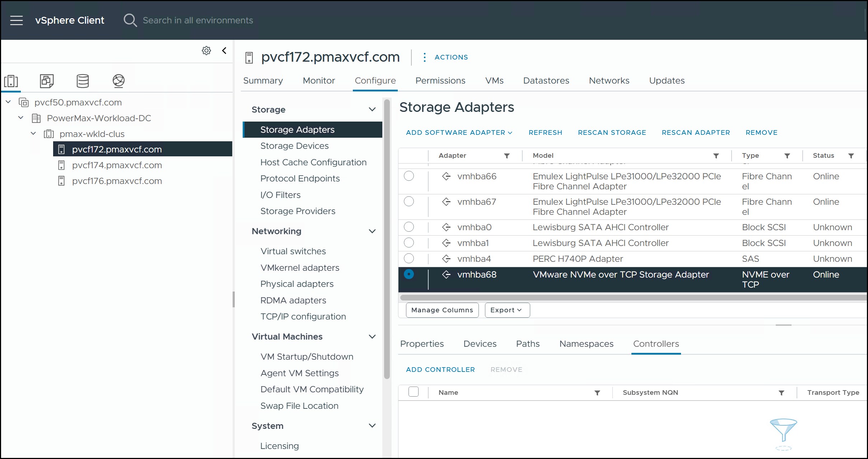
Task: Click the vmhba66 adapter icon
Action: 446,176
